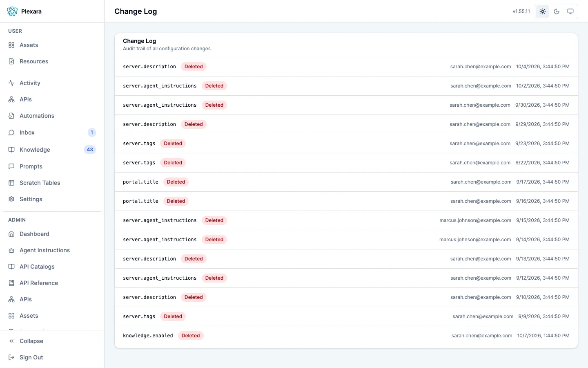
Task: Collapse the sidebar
Action: 52,341
